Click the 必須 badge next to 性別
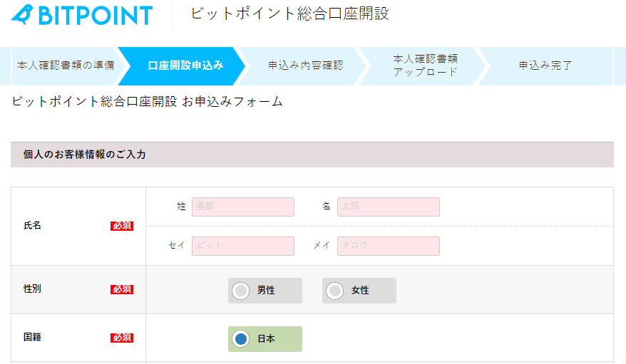This screenshot has height=364, width=626. (x=122, y=289)
